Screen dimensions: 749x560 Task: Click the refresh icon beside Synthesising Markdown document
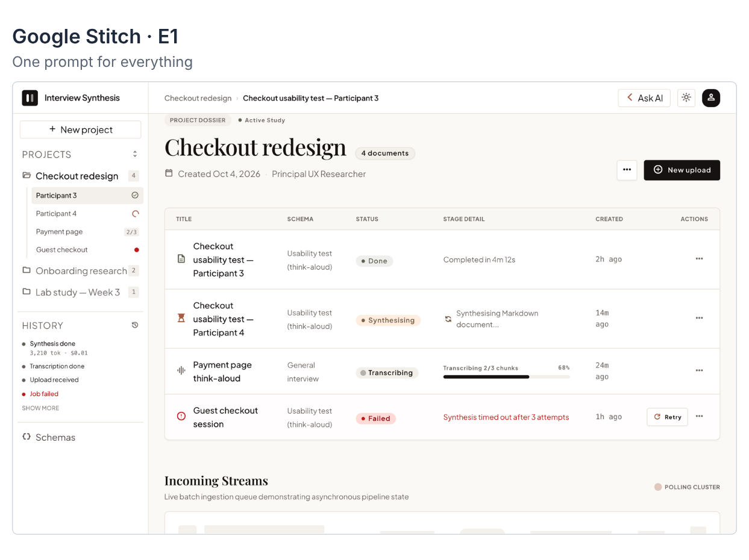click(x=448, y=319)
